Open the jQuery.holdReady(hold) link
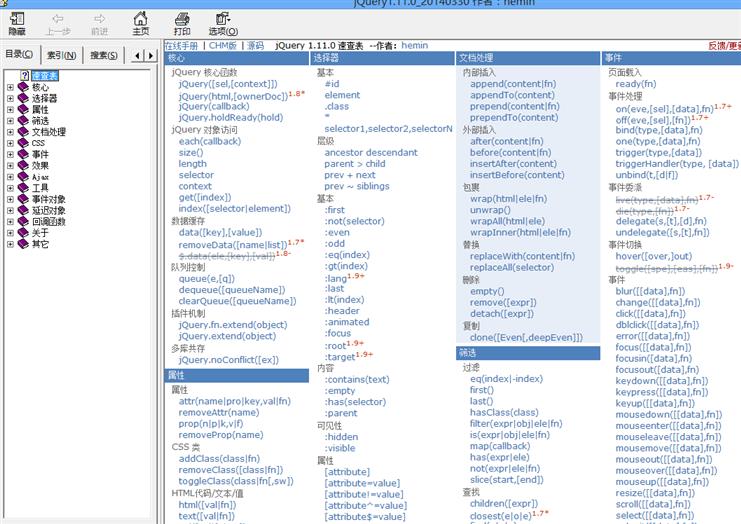 231,117
